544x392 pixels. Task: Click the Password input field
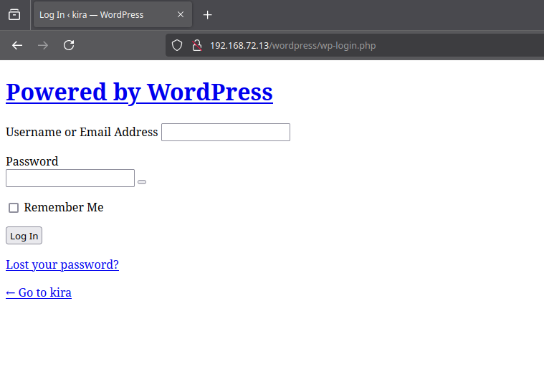[x=70, y=178]
